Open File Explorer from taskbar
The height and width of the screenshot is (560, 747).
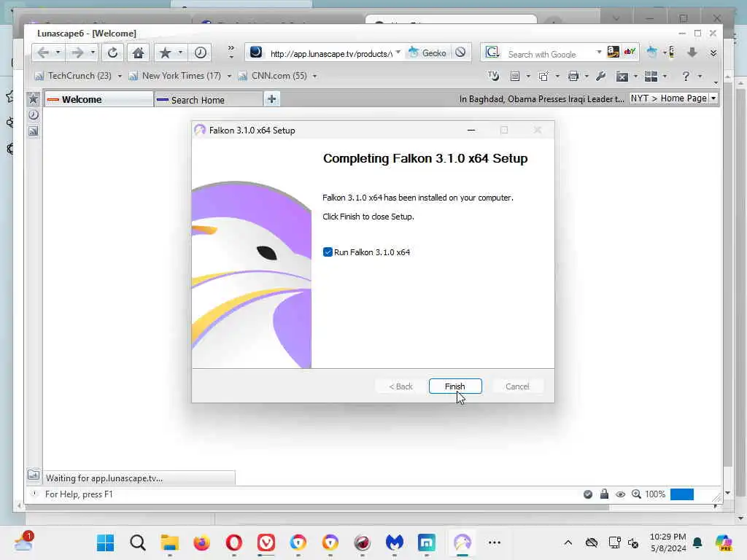click(169, 542)
